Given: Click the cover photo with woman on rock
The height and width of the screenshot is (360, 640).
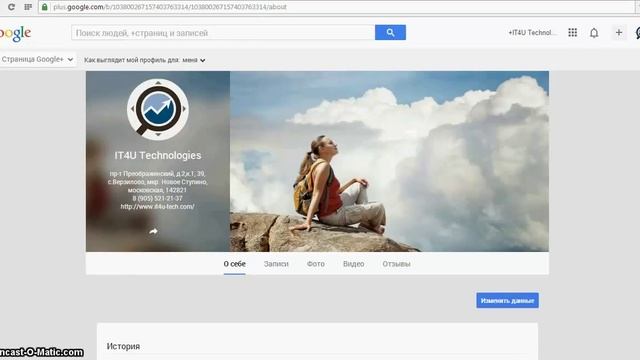Looking at the screenshot, I should (389, 161).
